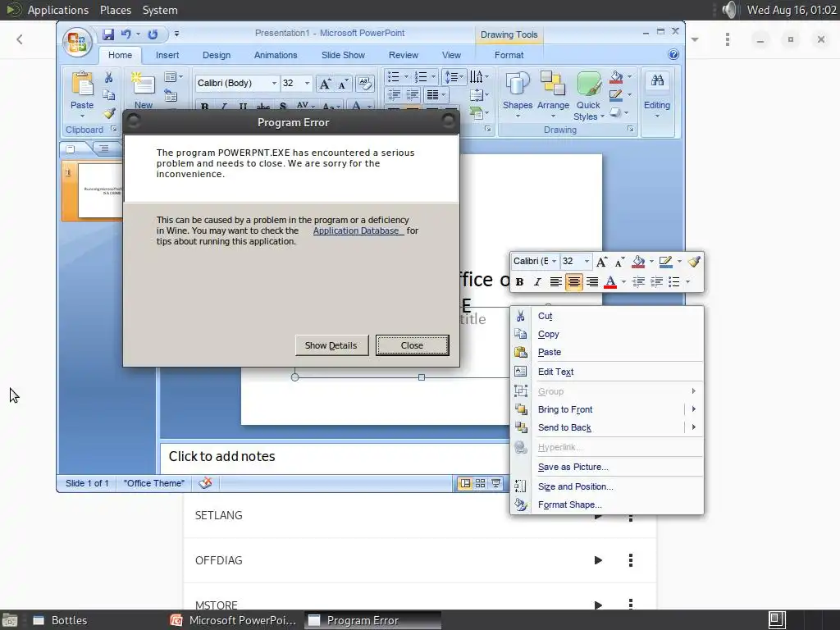
Task: Open the Editing group dropdown
Action: point(657,116)
